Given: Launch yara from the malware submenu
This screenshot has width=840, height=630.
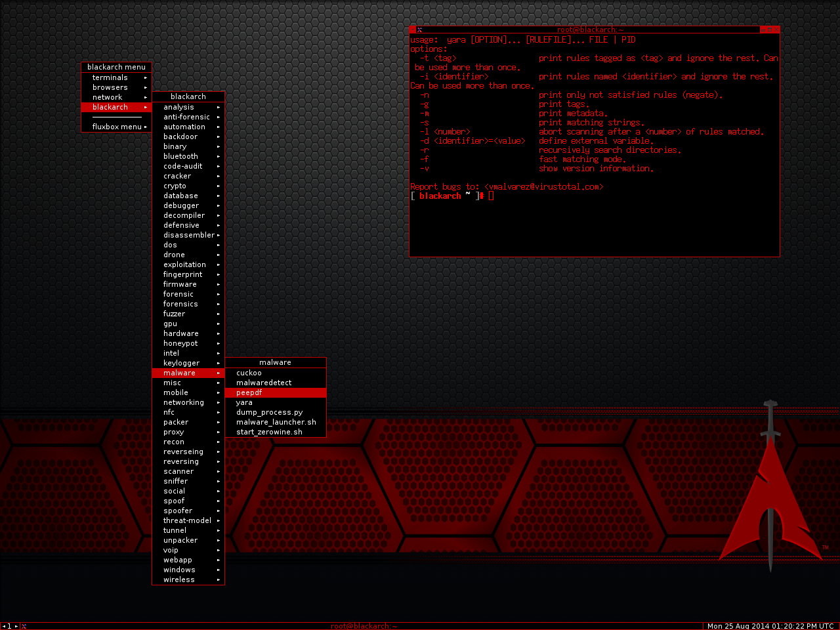Looking at the screenshot, I should (276, 402).
